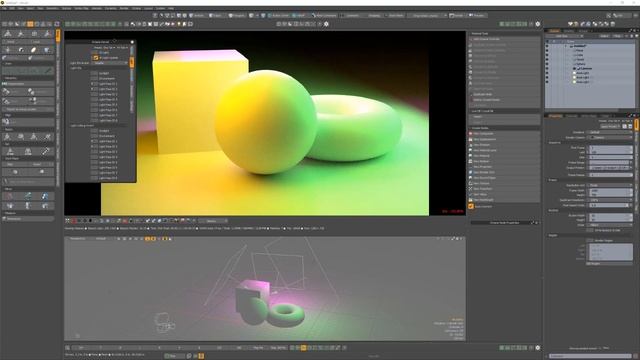
Task: Select first tool icon in left panel top row
Action: (8, 34)
